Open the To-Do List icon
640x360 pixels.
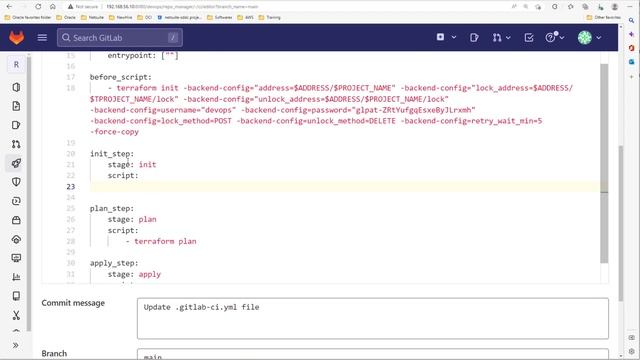click(x=529, y=38)
